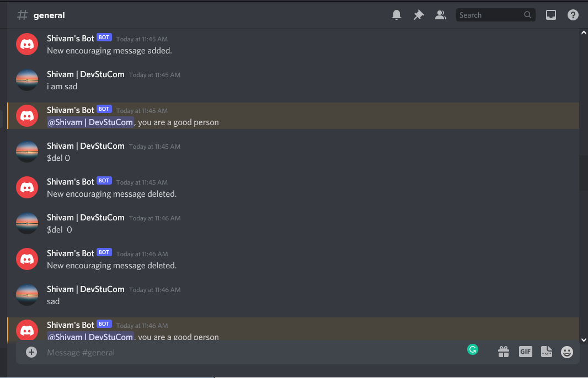Open the emoji picker
Screen dimensions: 588x378
click(567, 352)
